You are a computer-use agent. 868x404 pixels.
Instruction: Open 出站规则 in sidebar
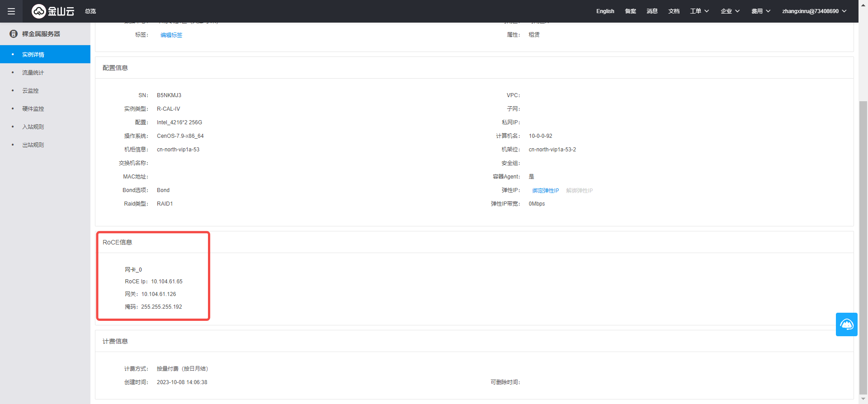click(33, 145)
